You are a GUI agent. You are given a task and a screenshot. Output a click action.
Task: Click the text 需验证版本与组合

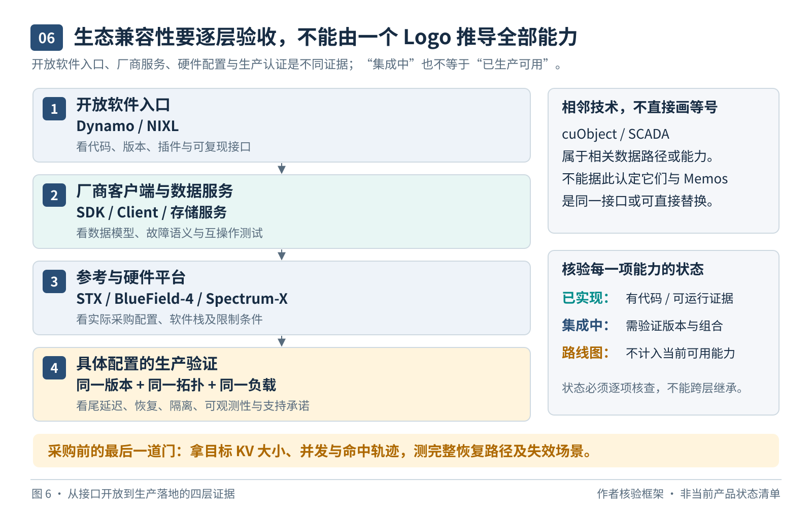click(x=674, y=326)
